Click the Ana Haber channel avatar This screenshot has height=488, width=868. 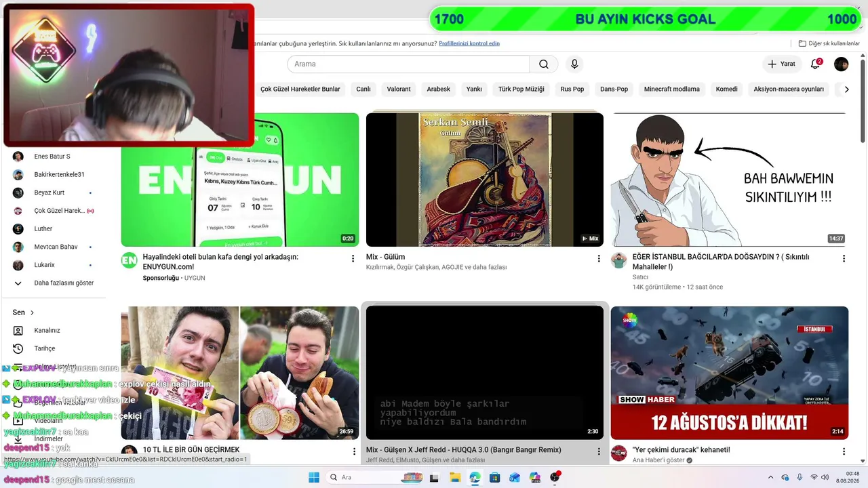pos(618,453)
